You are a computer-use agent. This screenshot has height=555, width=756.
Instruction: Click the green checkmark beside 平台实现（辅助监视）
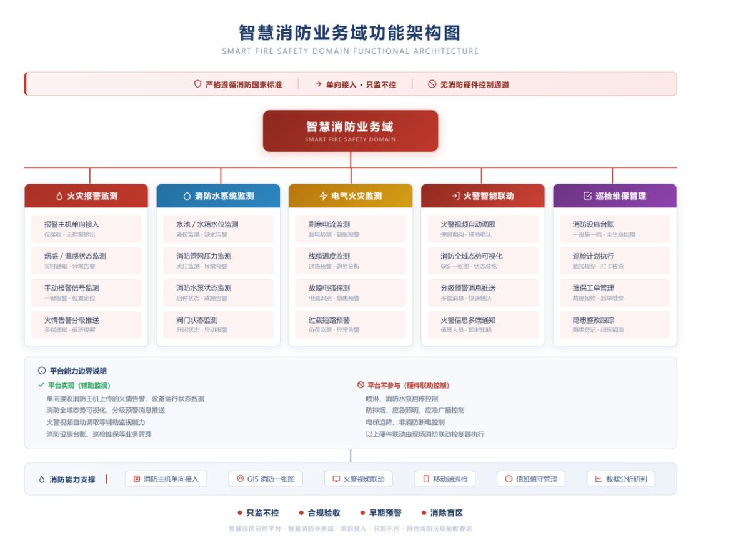41,386
